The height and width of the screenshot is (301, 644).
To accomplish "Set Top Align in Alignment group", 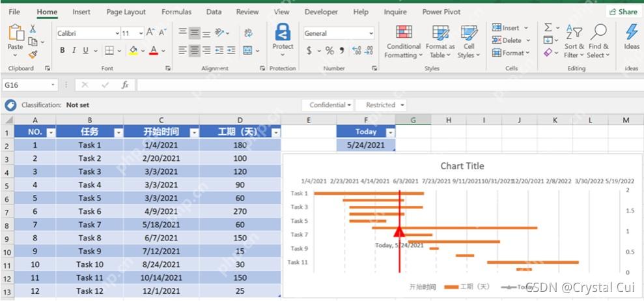I will 183,33.
